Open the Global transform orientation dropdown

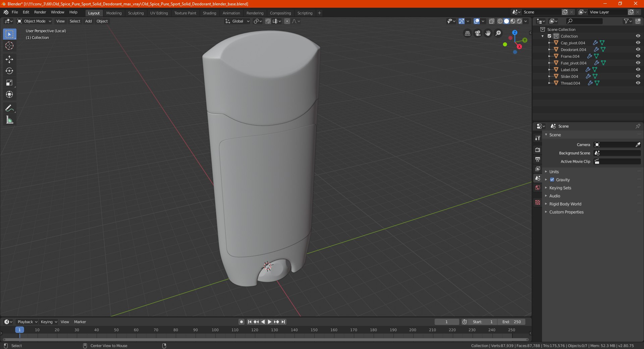[237, 21]
